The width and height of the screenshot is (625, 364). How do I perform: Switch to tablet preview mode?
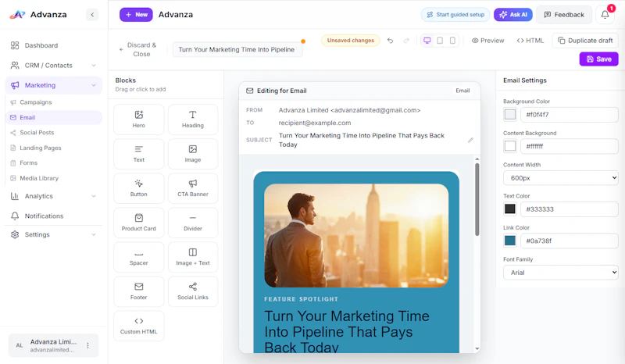tap(440, 41)
